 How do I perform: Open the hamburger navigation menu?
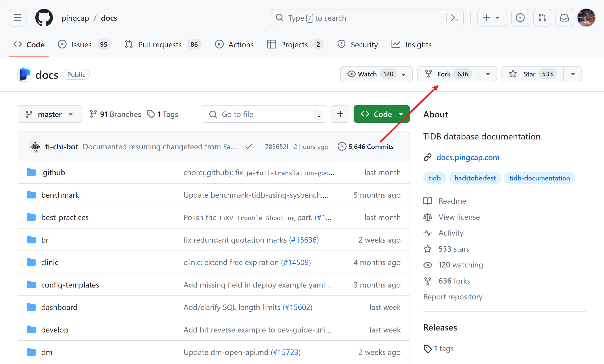17,18
